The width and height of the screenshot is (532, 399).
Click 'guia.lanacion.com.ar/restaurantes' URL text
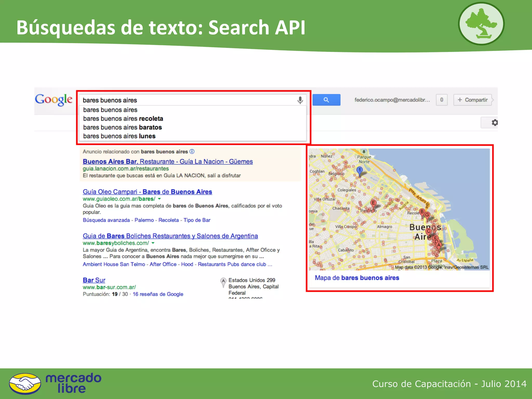point(126,169)
